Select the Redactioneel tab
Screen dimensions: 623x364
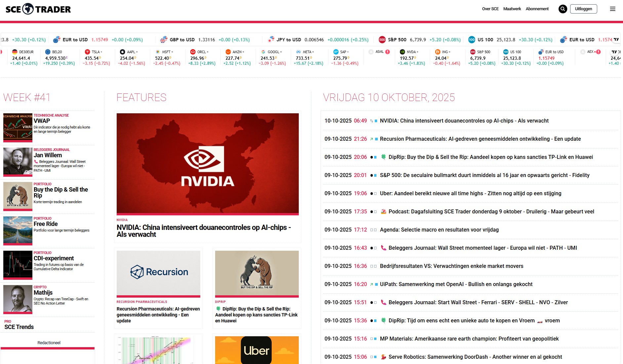[x=49, y=343]
